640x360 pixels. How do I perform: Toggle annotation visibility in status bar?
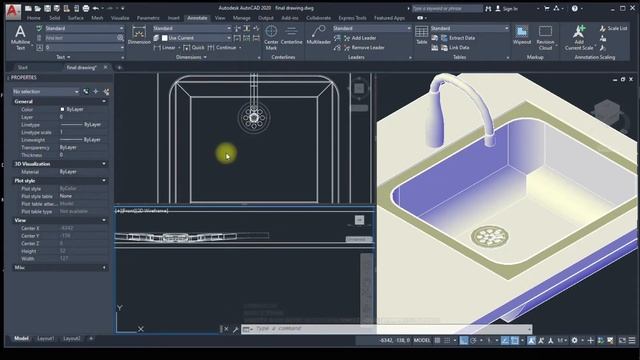[x=531, y=340]
